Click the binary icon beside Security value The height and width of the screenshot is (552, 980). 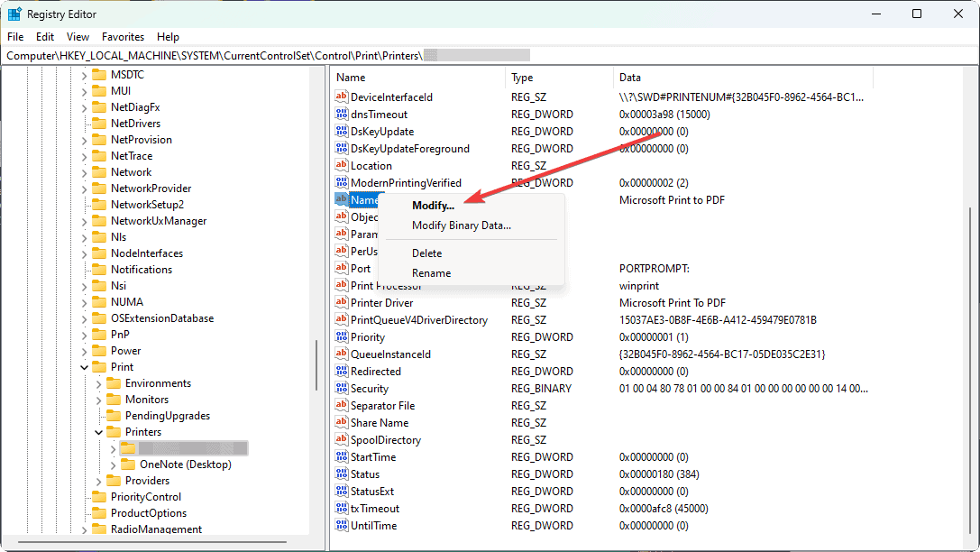point(341,388)
